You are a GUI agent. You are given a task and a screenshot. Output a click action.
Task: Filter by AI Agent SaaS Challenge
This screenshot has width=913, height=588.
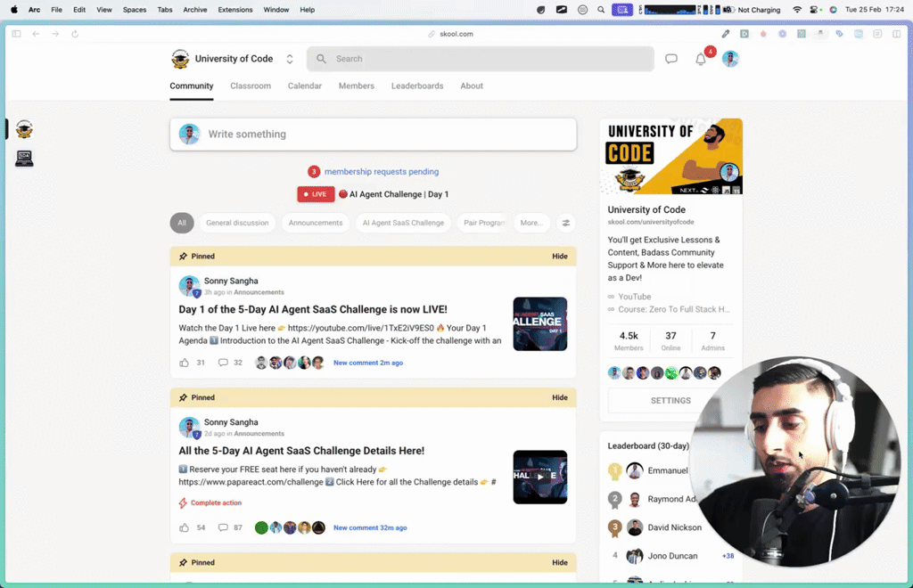click(403, 223)
